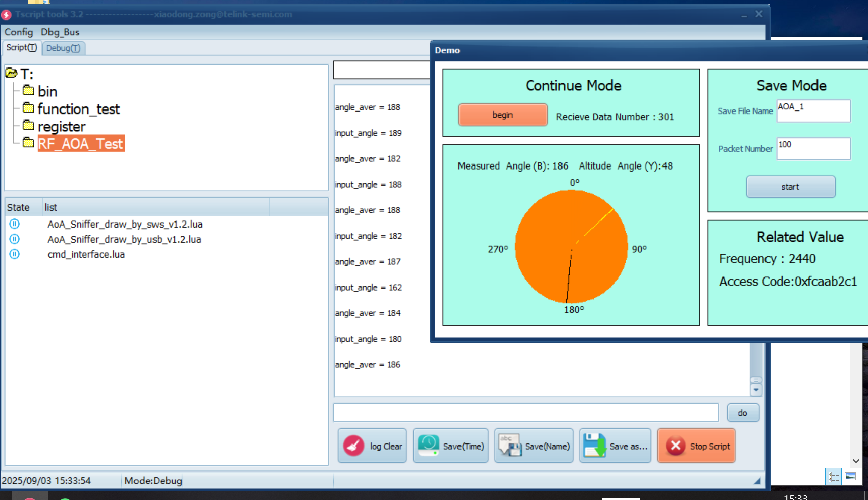The width and height of the screenshot is (868, 500).
Task: Click the log line input_angle = 162
Action: (369, 288)
